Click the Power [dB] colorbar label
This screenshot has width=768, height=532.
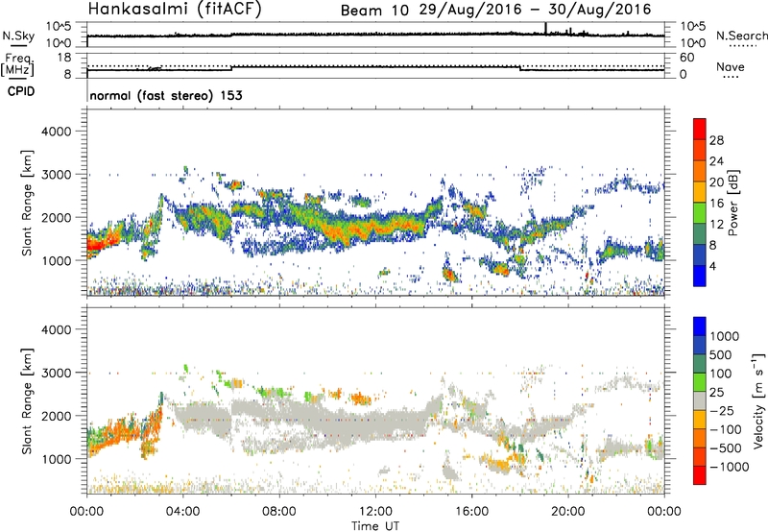pos(732,203)
